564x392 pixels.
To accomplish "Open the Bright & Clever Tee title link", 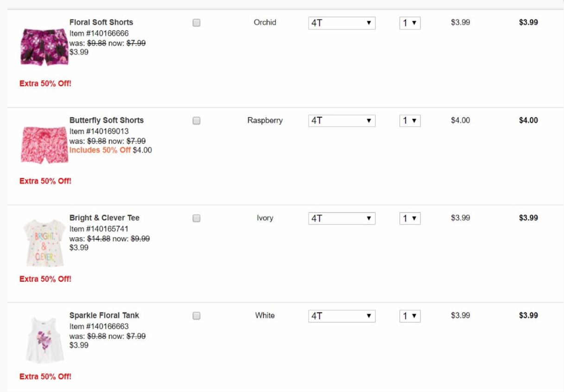I will tap(104, 218).
